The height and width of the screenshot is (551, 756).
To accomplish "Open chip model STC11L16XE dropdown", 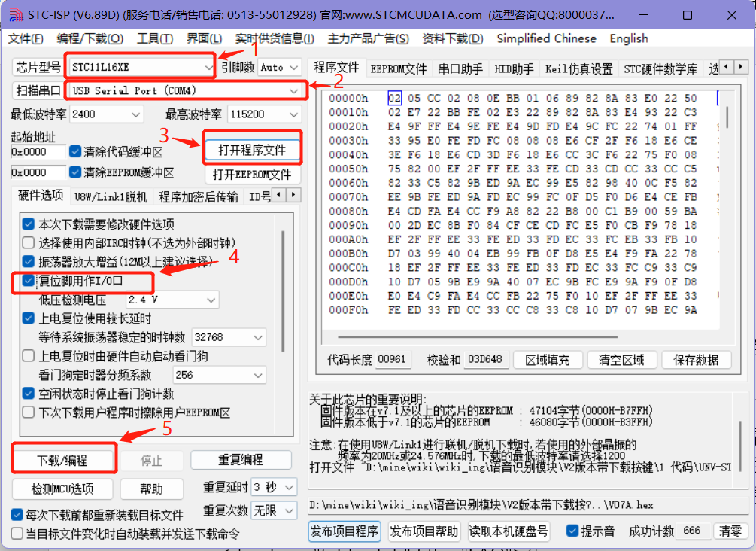I will click(x=141, y=67).
